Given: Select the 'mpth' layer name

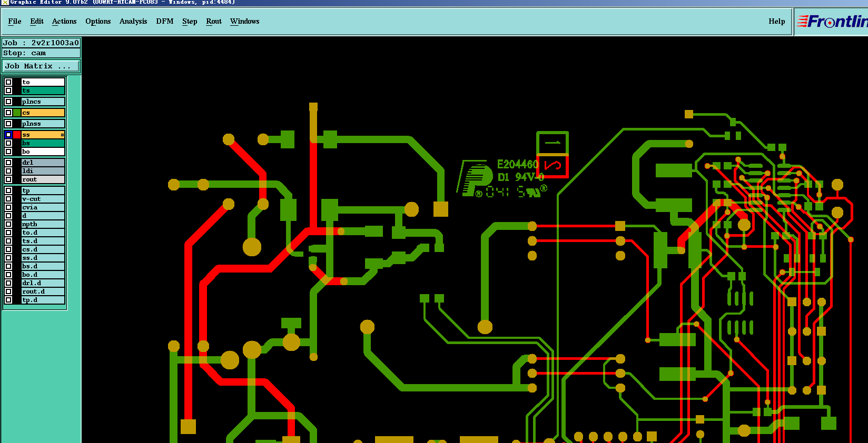Looking at the screenshot, I should 43,224.
